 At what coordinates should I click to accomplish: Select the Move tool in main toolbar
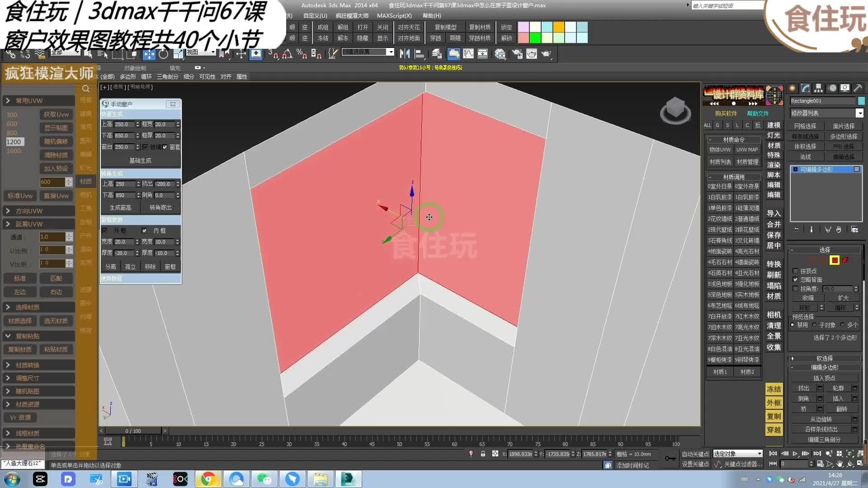[149, 54]
